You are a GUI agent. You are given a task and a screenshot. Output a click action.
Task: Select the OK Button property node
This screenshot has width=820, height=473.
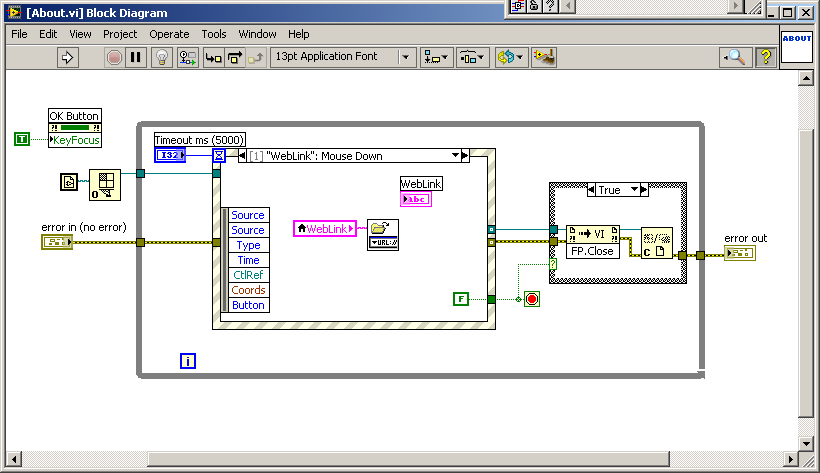pos(75,128)
